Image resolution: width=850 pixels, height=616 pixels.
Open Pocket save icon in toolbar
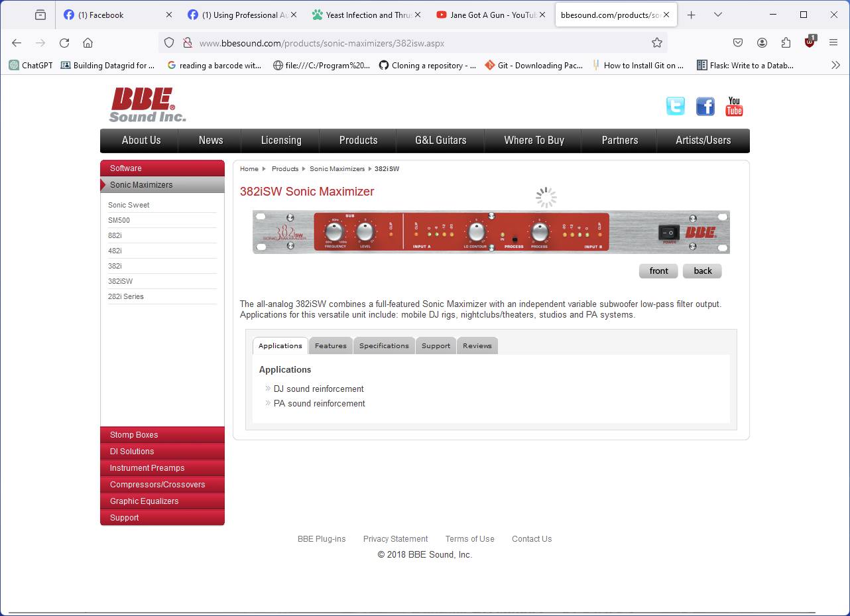[738, 42]
